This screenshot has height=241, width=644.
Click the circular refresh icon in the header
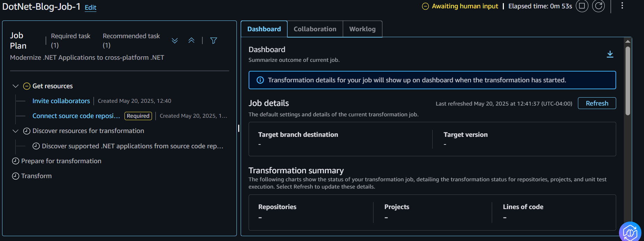pos(598,6)
